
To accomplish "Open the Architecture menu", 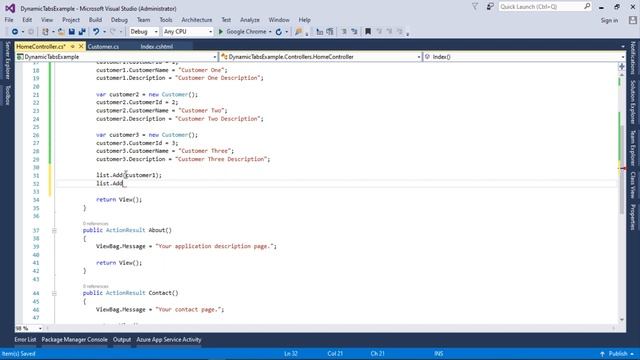I will pos(197,20).
